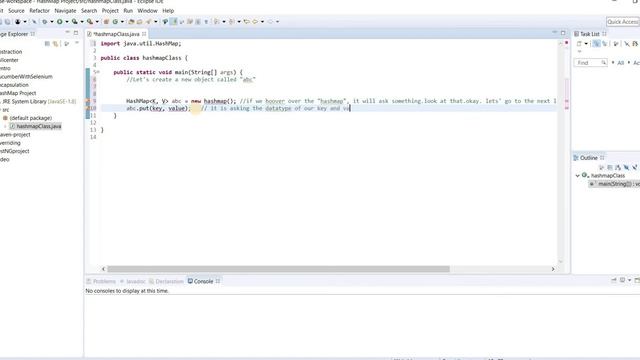Toggle Categorized view in Task List
This screenshot has height=360, width=640.
coord(596,44)
